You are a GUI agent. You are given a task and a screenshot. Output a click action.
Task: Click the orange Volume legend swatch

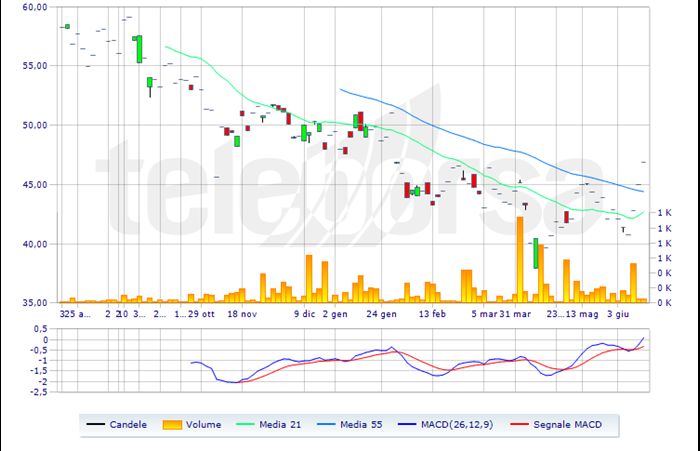pyautogui.click(x=172, y=425)
